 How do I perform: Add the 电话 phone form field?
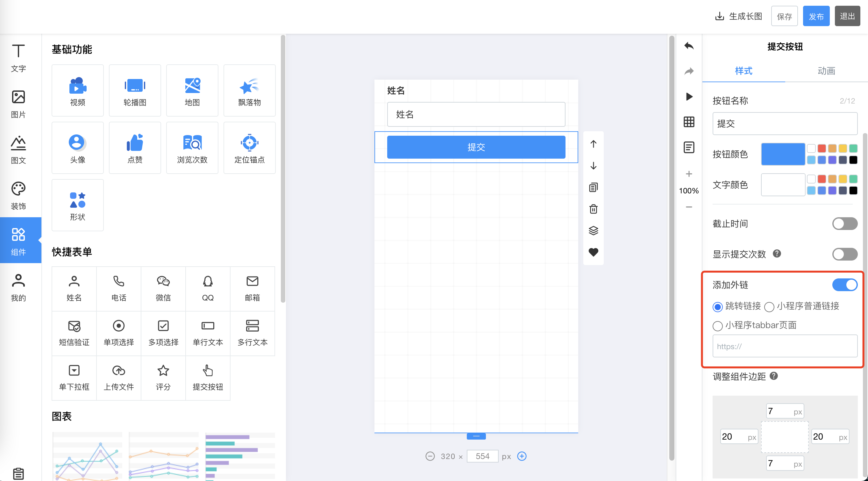118,289
